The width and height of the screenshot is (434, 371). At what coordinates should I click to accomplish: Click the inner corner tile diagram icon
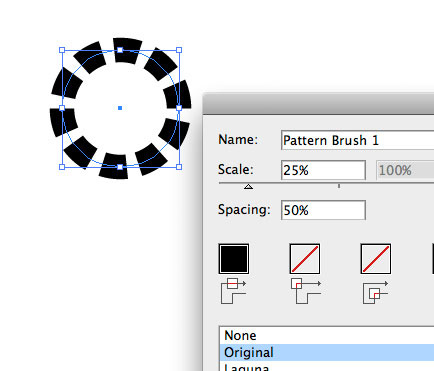pyautogui.click(x=376, y=293)
